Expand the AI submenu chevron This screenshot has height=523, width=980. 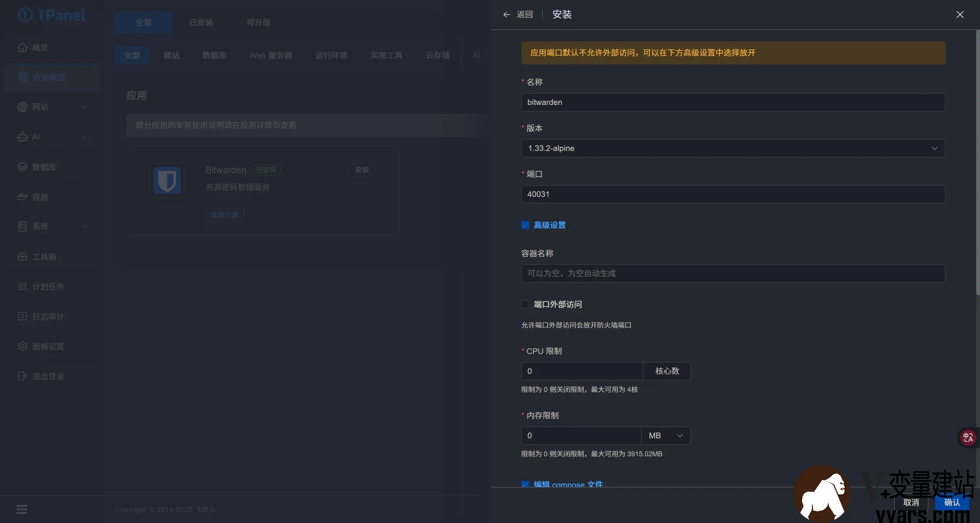[85, 137]
